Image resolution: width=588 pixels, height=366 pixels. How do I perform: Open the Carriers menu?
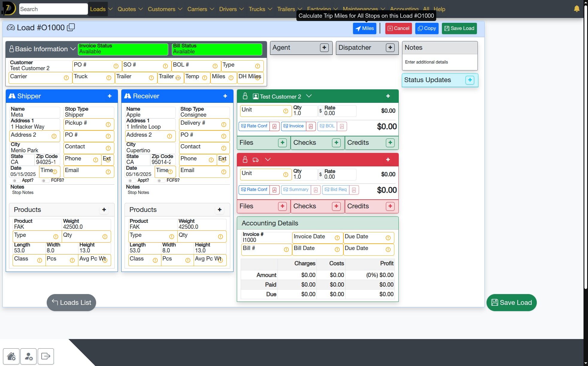tap(200, 9)
